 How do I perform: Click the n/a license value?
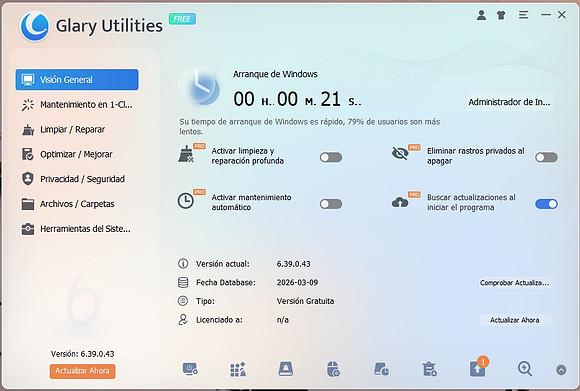[x=283, y=320]
